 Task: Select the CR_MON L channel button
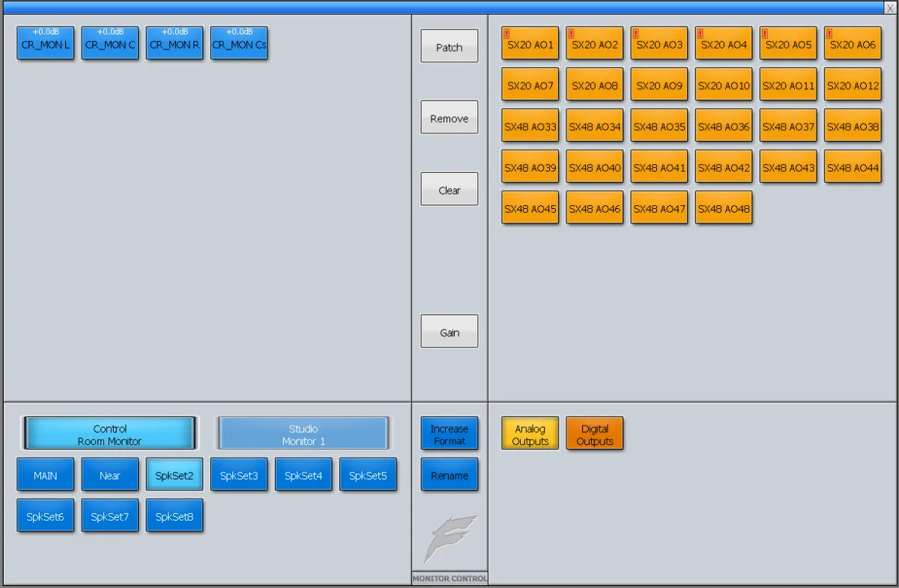pyautogui.click(x=46, y=43)
